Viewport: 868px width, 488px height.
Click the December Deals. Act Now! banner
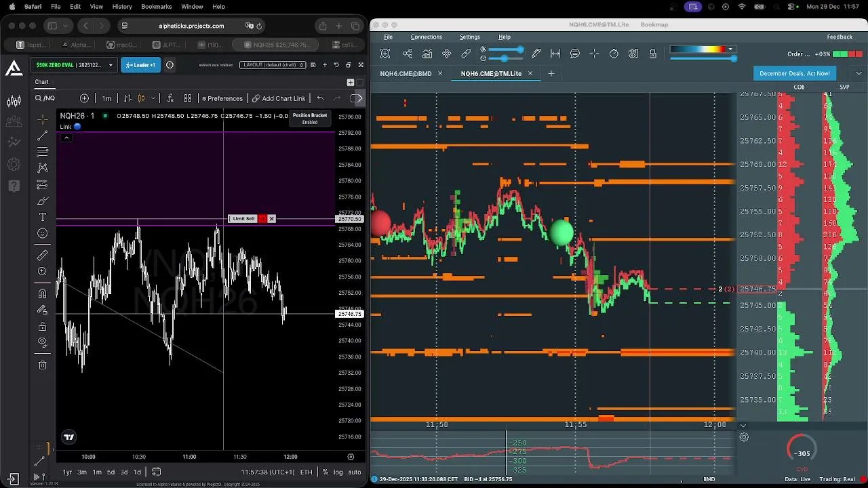(x=795, y=73)
